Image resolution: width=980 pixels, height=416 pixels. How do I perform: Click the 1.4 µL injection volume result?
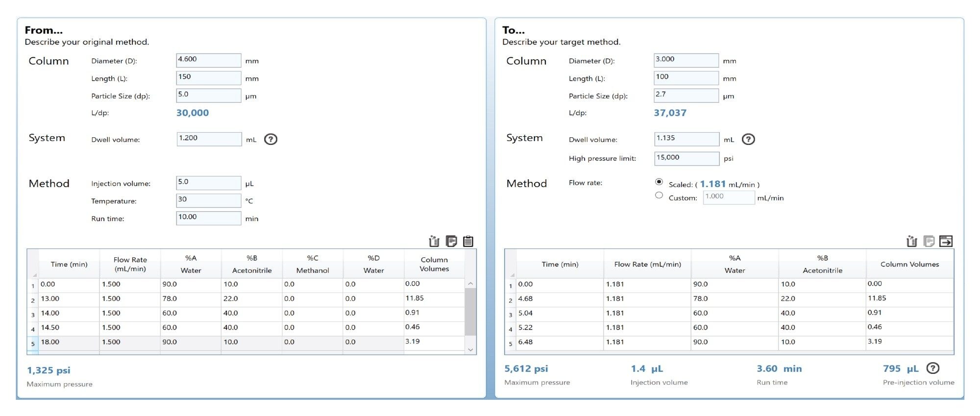(647, 368)
